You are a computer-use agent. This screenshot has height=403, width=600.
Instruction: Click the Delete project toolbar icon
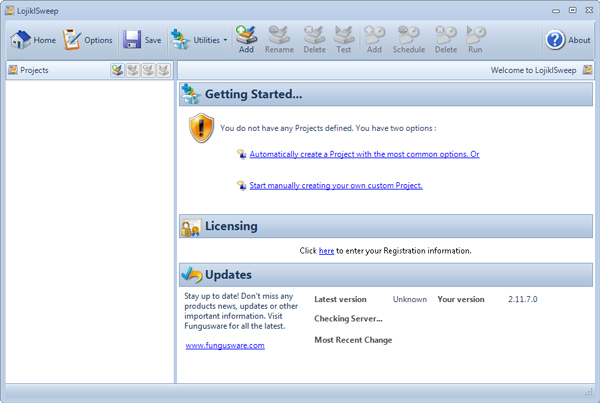click(x=315, y=39)
